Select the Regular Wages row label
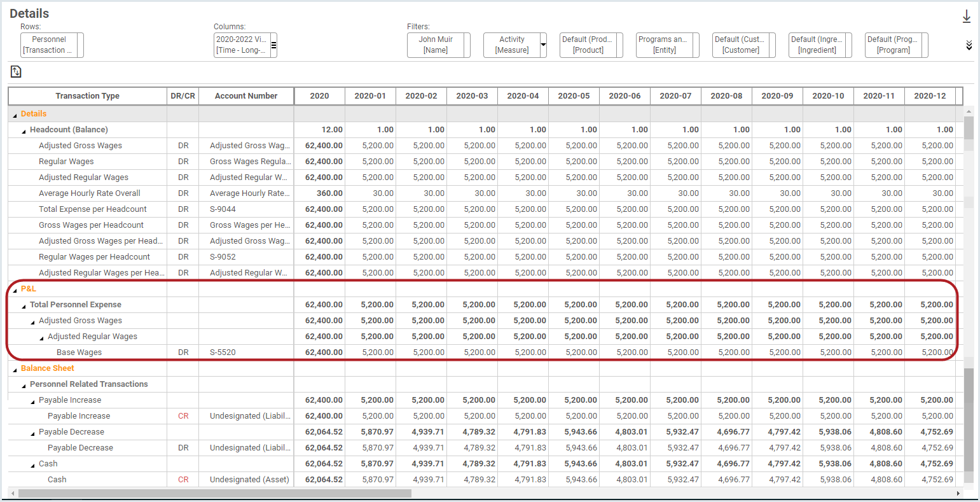The image size is (980, 502). tap(66, 162)
